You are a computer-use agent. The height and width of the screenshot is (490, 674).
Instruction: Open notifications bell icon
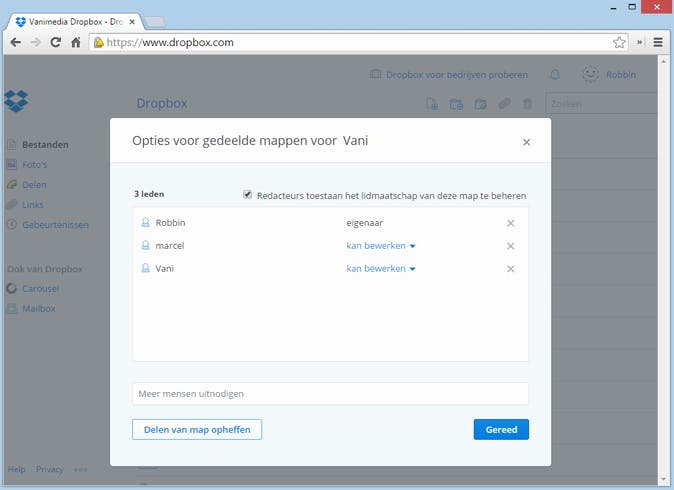click(x=555, y=75)
